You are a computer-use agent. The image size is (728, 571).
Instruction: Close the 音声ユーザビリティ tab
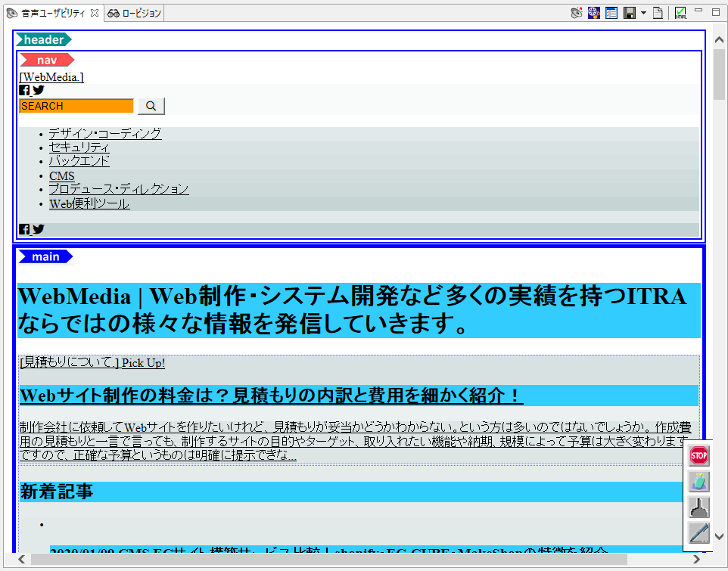[95, 13]
